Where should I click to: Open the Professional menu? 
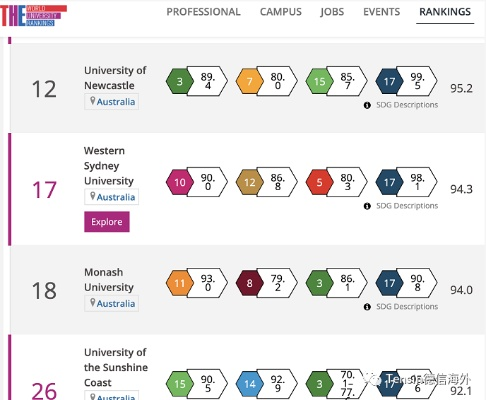click(x=203, y=12)
